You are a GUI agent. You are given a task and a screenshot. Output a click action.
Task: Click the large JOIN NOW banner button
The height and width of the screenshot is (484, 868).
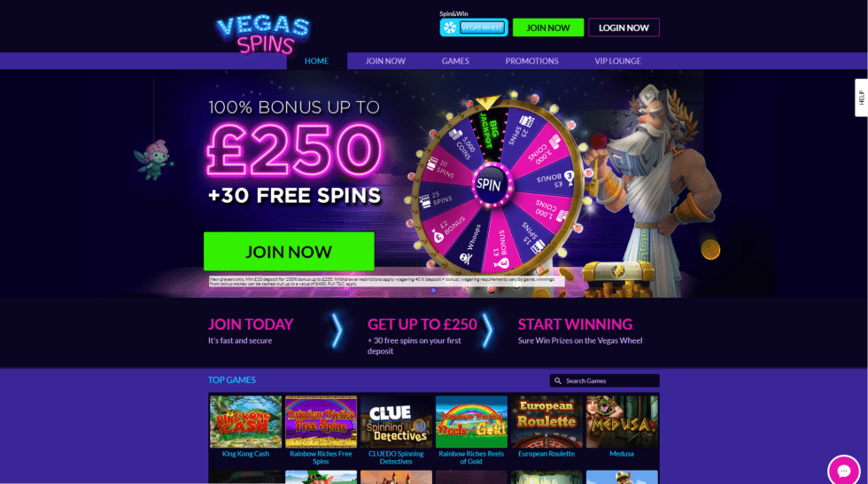pyautogui.click(x=289, y=252)
